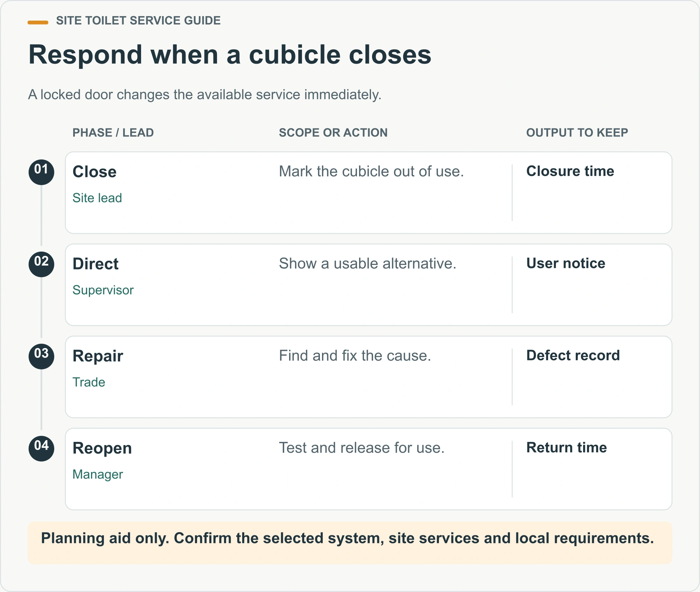Click the 'Supervisor' role label

click(103, 290)
